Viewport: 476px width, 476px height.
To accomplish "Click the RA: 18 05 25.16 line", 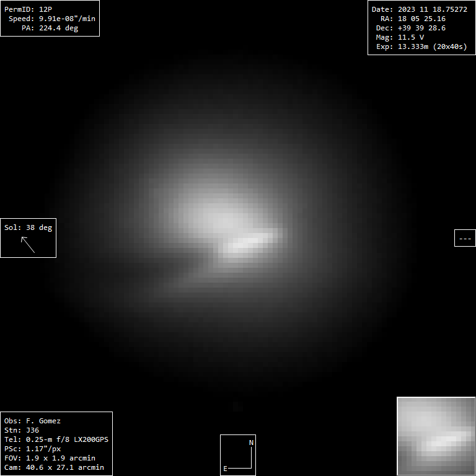I will point(413,19).
